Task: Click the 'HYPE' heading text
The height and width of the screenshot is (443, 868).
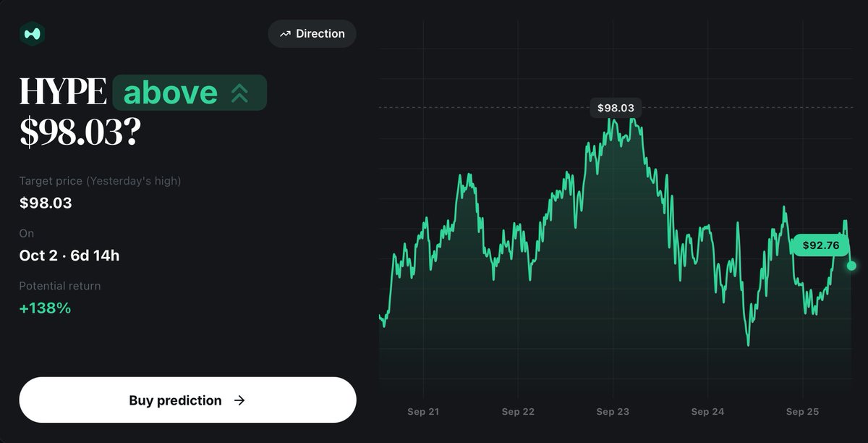Action: 63,93
